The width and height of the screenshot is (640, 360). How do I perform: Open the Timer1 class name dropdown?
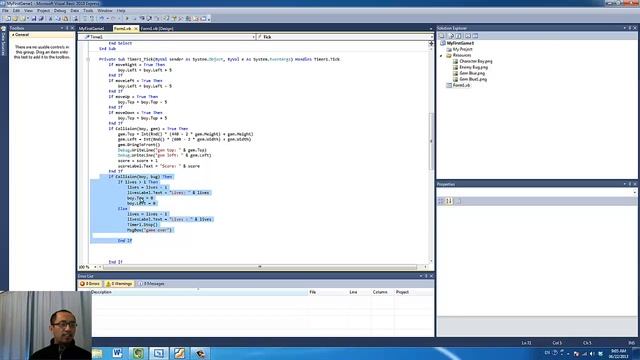click(253, 37)
